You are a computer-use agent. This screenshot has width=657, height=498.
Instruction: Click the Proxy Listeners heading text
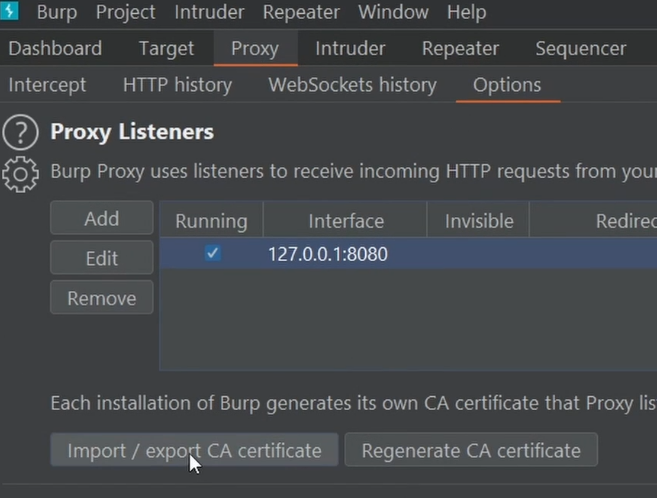pyautogui.click(x=132, y=132)
